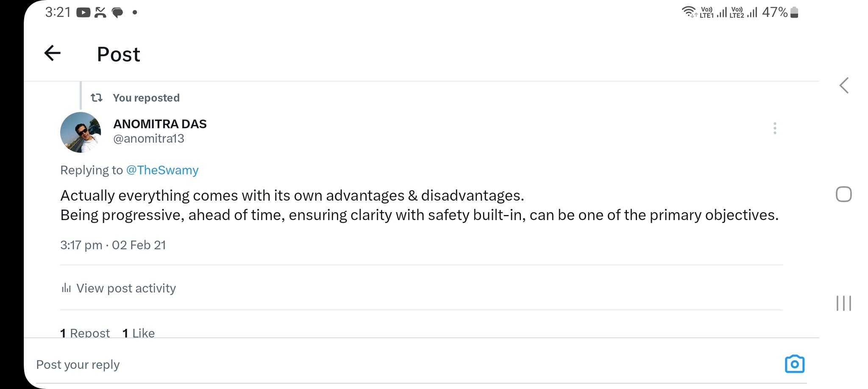Tap the @anomitra13 handle

149,139
